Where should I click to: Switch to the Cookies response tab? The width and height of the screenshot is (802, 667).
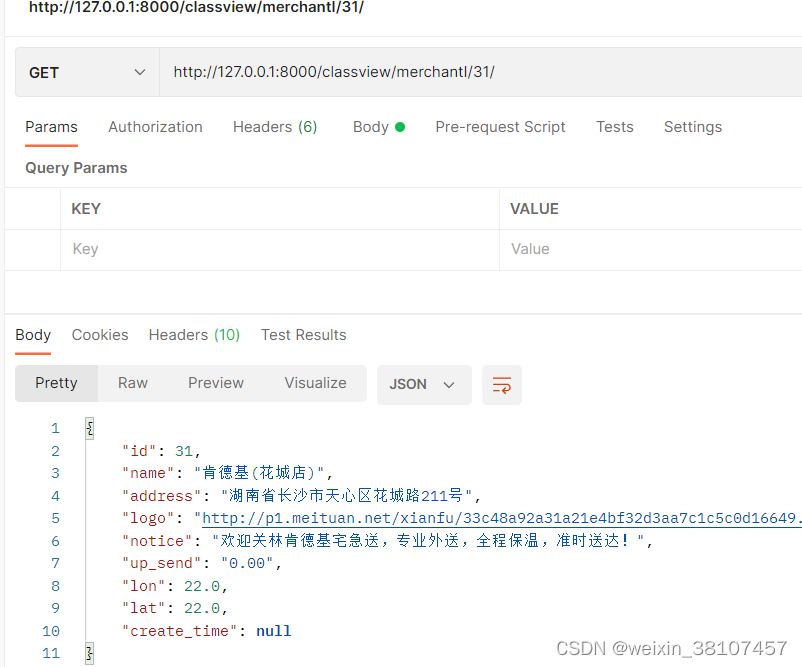tap(99, 335)
